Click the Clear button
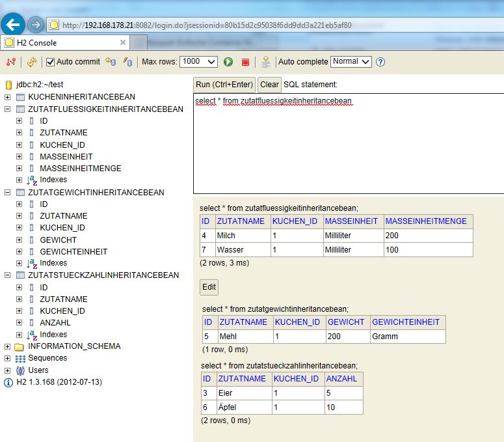The width and height of the screenshot is (504, 442). coord(269,85)
